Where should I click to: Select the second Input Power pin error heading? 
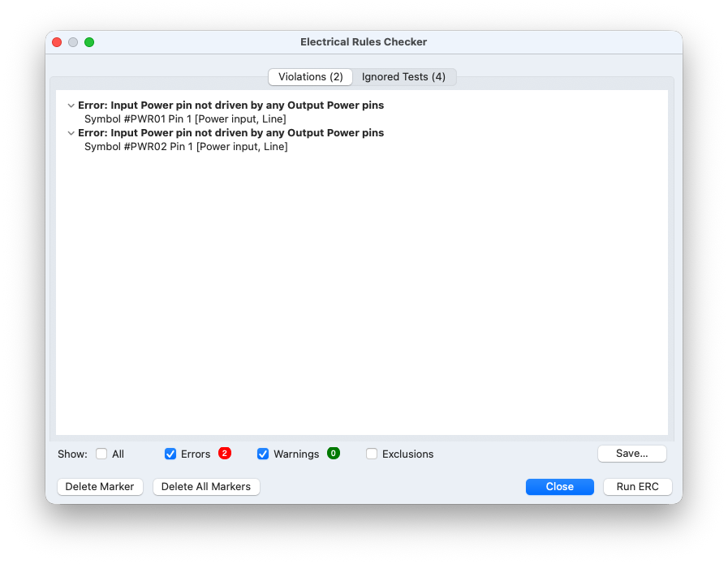point(230,133)
